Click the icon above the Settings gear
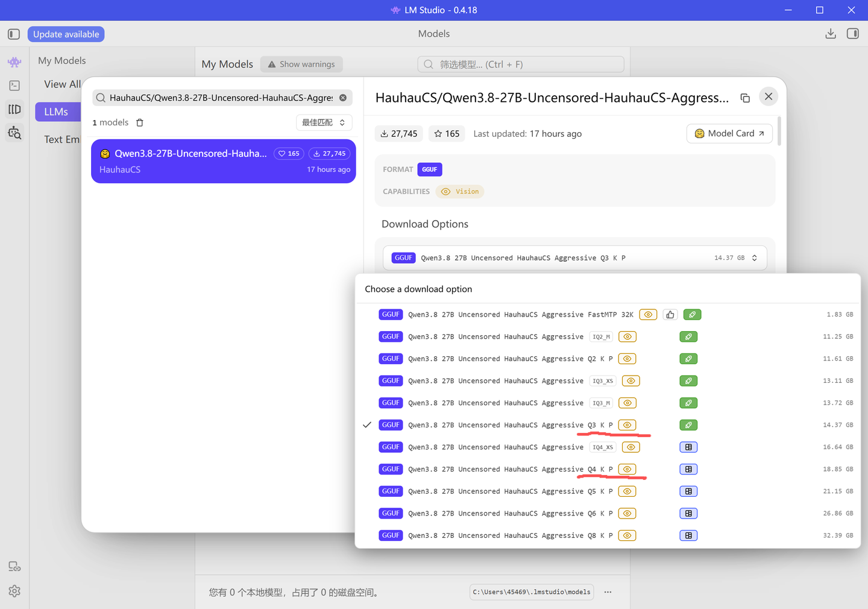The height and width of the screenshot is (609, 868). click(14, 567)
